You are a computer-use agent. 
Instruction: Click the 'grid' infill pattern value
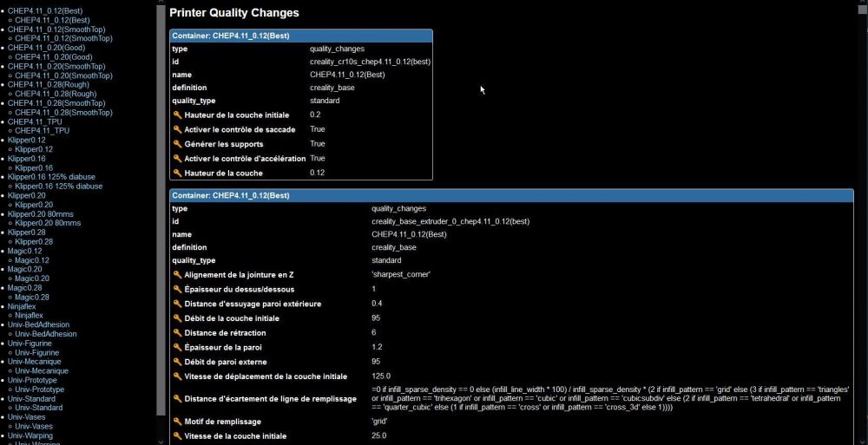[379, 422]
